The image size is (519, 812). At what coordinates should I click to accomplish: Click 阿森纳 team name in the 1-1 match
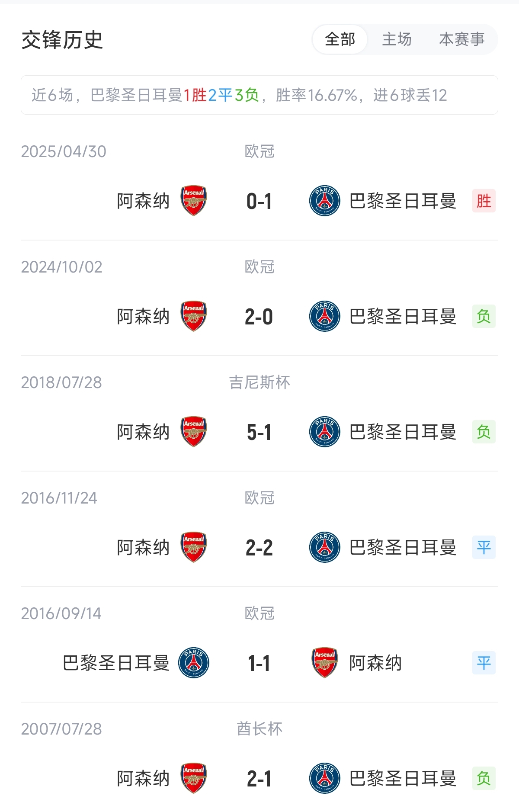[x=375, y=663]
